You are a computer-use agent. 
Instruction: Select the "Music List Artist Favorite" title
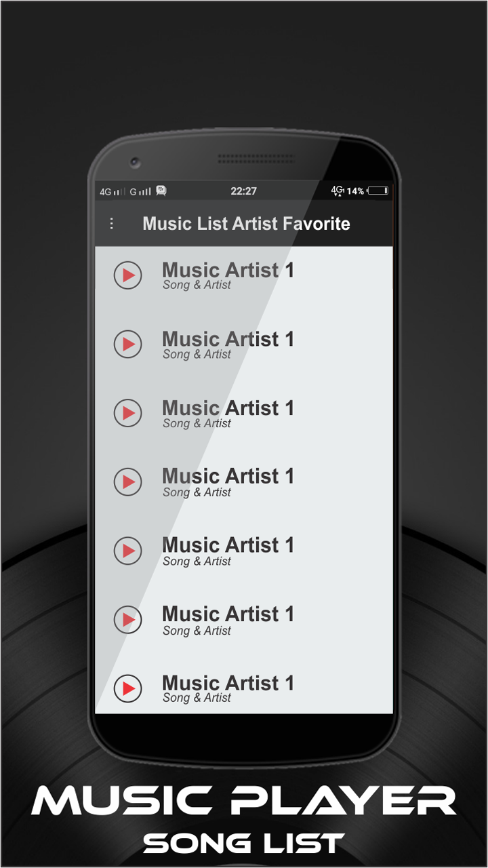(246, 224)
